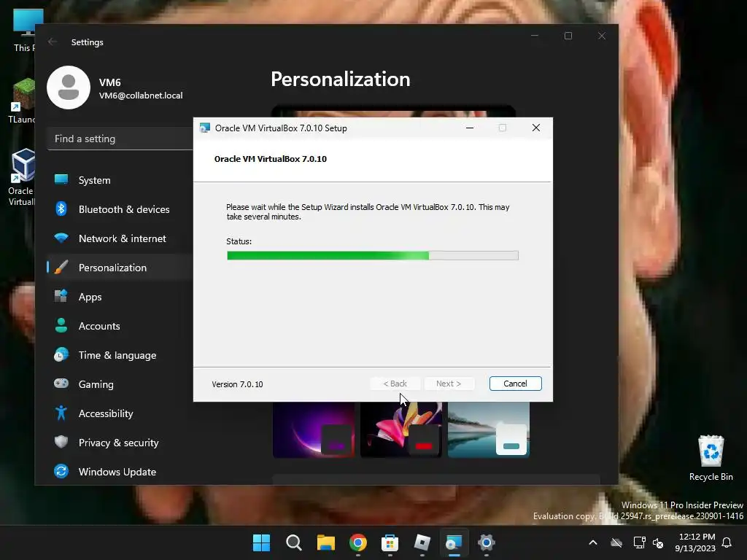
Task: Close the VirtualBox Setup dialog
Action: (x=536, y=128)
